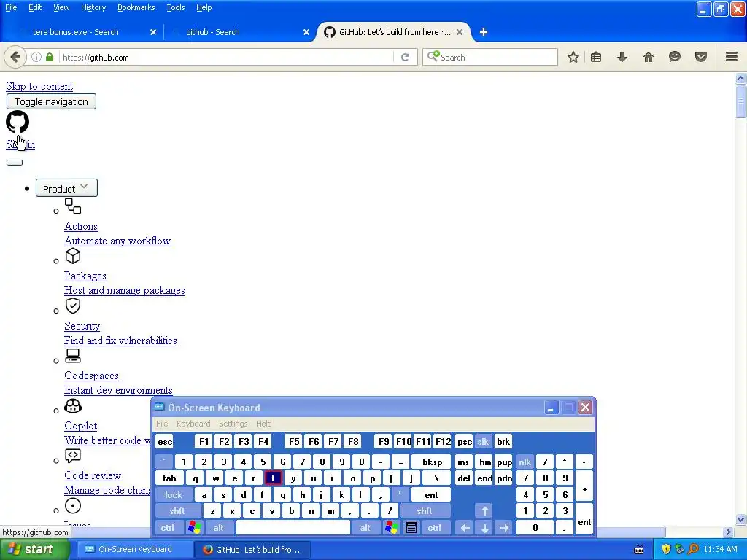Click the Firefox back arrow button

coord(15,57)
